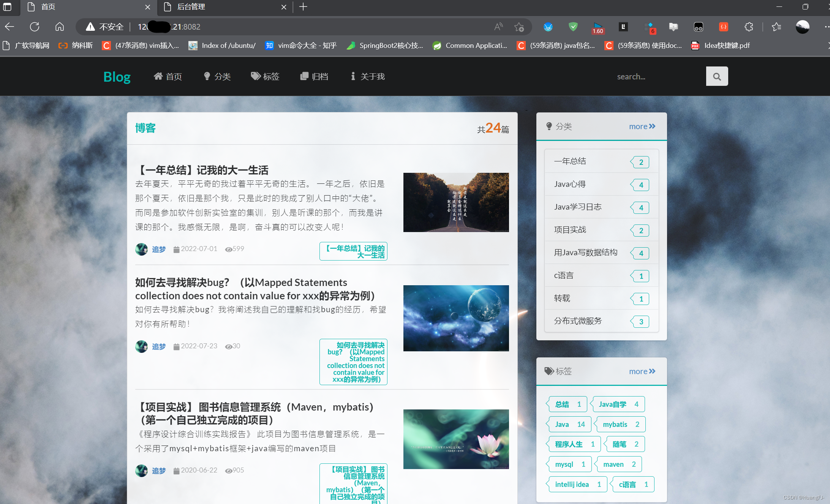Screen dimensions: 830x504
Task: Click the Blog site logo icon
Action: point(117,76)
